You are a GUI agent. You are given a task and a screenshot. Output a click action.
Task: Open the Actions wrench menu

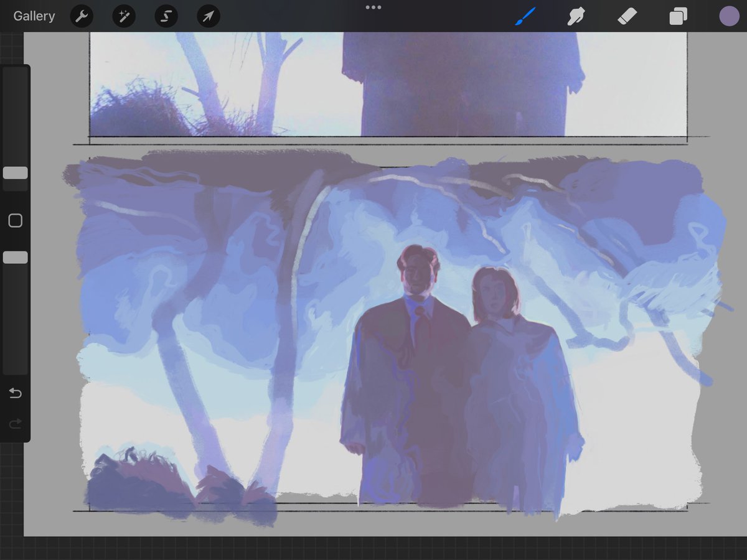(x=82, y=16)
